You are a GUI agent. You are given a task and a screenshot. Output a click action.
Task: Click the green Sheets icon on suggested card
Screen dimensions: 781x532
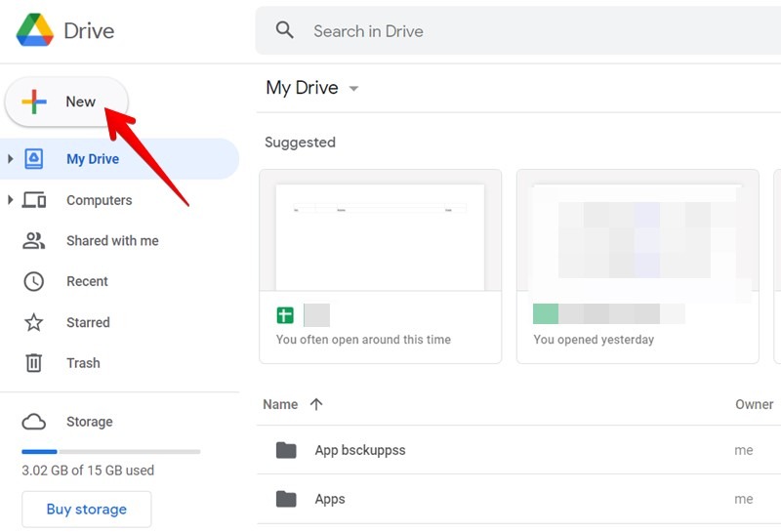pyautogui.click(x=285, y=315)
